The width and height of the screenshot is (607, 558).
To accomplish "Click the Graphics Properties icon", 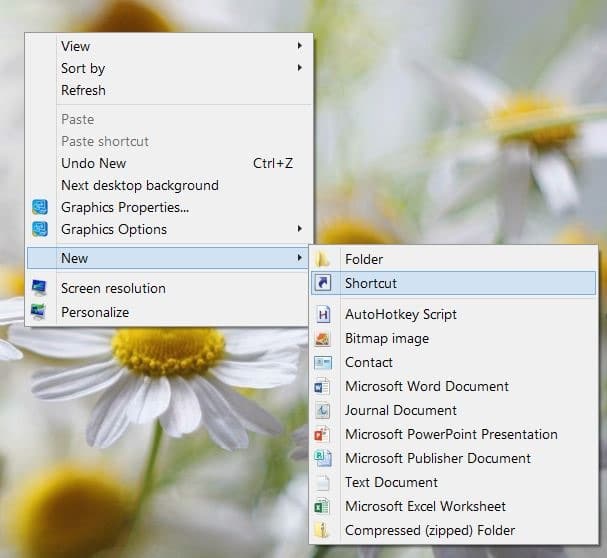I will click(x=40, y=207).
